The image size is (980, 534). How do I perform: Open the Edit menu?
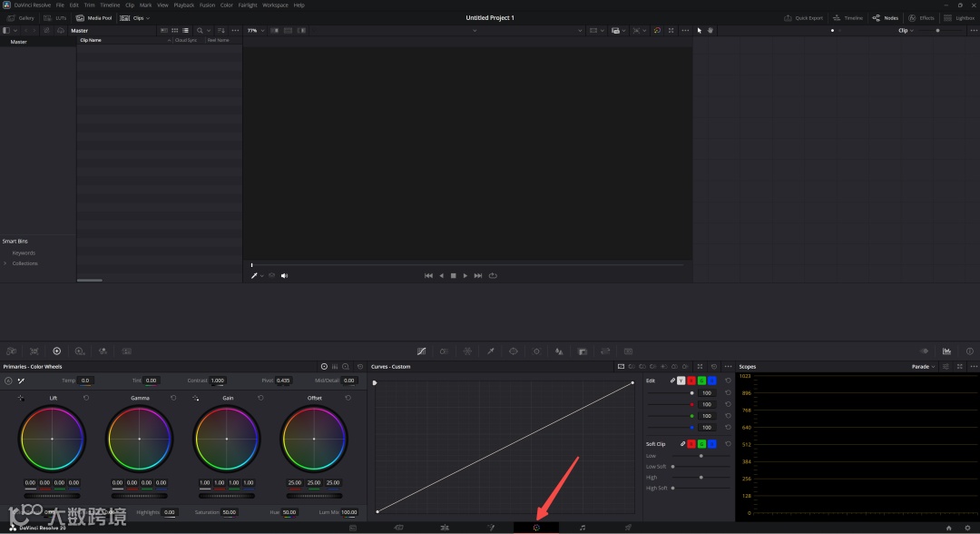tap(73, 5)
